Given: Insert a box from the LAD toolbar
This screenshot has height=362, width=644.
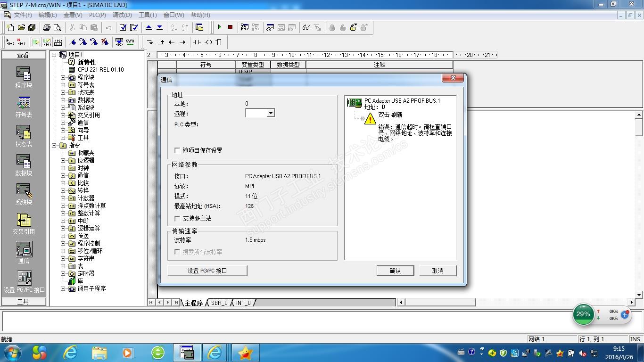Looking at the screenshot, I should [x=219, y=42].
